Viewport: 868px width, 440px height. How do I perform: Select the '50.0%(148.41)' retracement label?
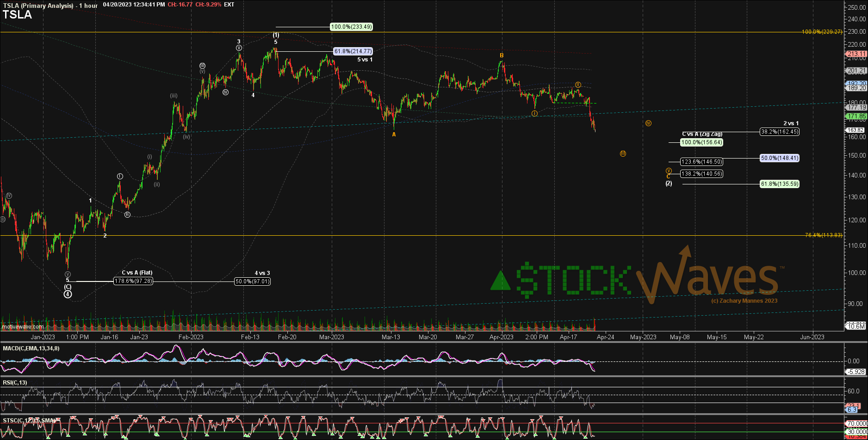click(780, 158)
